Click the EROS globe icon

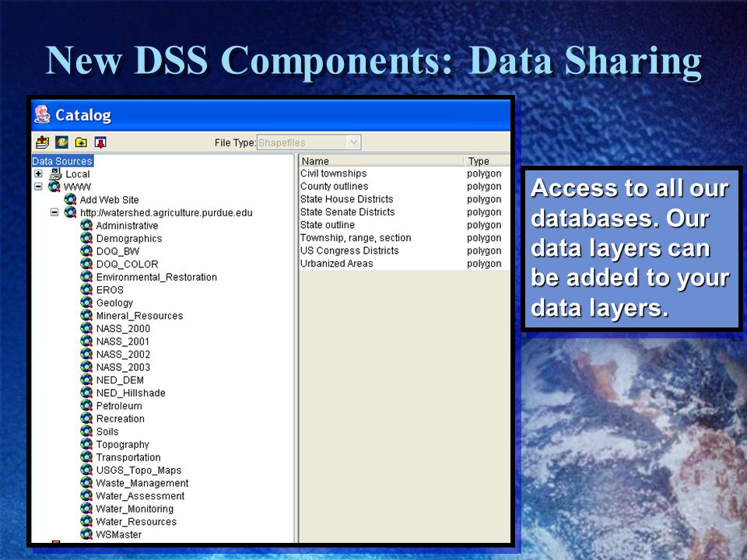click(86, 289)
